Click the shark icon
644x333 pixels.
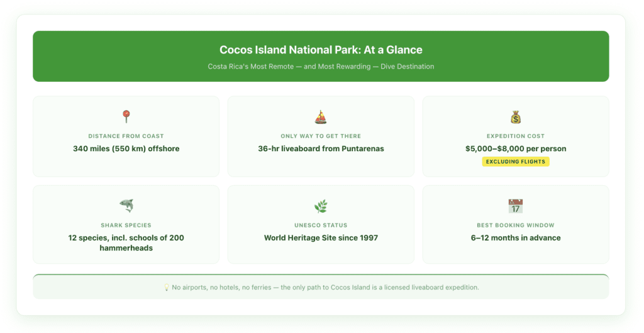click(126, 206)
